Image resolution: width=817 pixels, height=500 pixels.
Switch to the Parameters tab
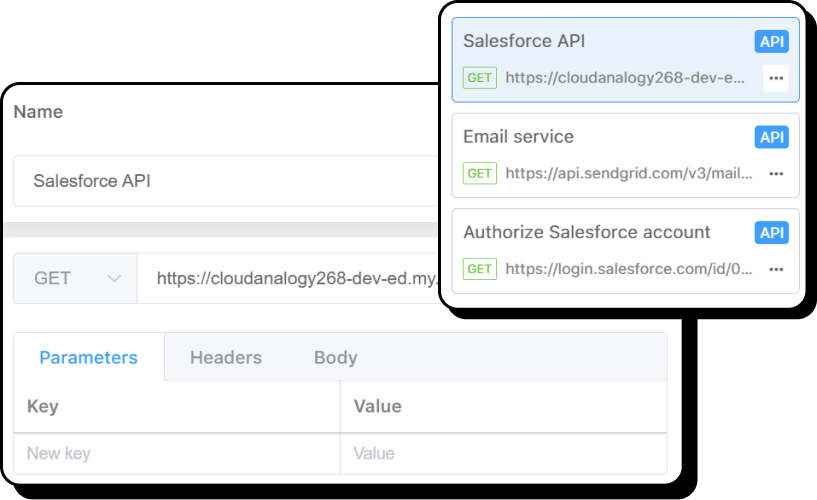pos(88,357)
